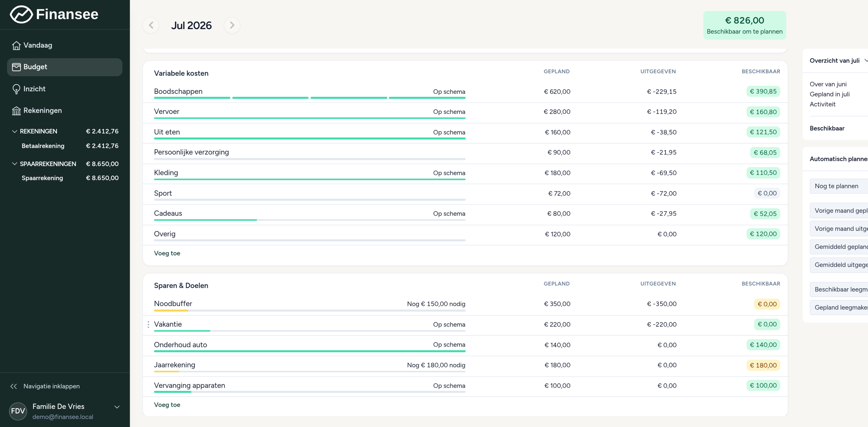This screenshot has width=868, height=427.
Task: Click the Finansee logo icon
Action: coord(21,14)
